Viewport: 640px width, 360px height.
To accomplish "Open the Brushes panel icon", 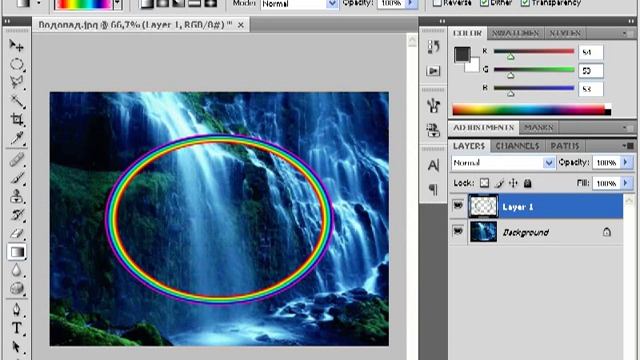I will click(x=433, y=106).
